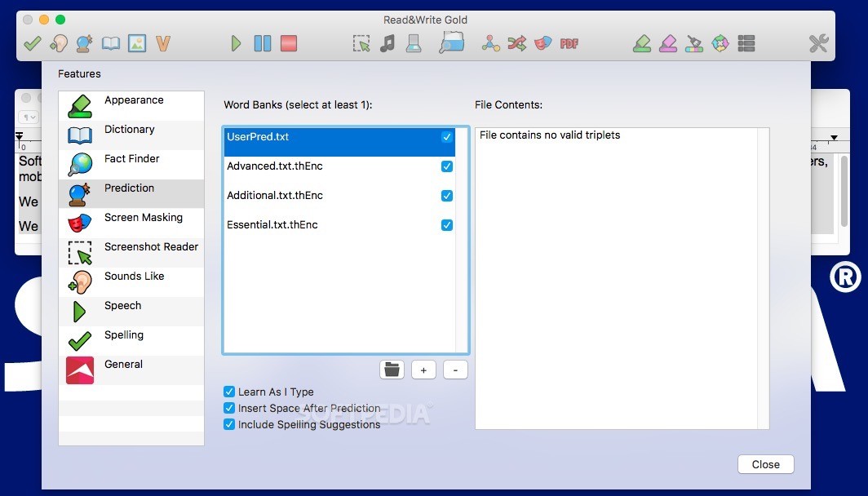
Task: Click the Collect Highlights toolbar icon
Action: point(720,43)
